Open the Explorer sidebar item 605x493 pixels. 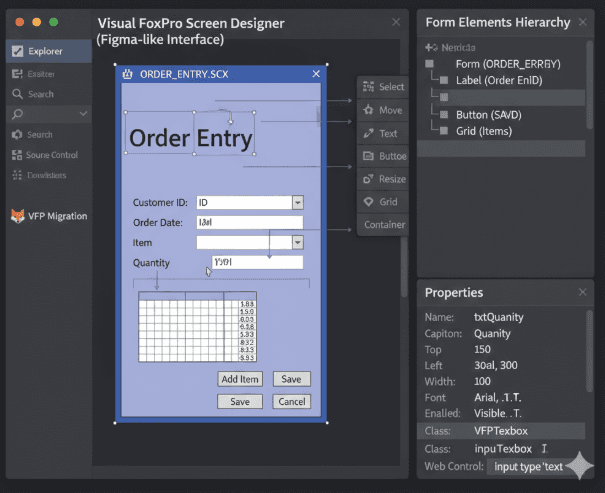(x=49, y=51)
